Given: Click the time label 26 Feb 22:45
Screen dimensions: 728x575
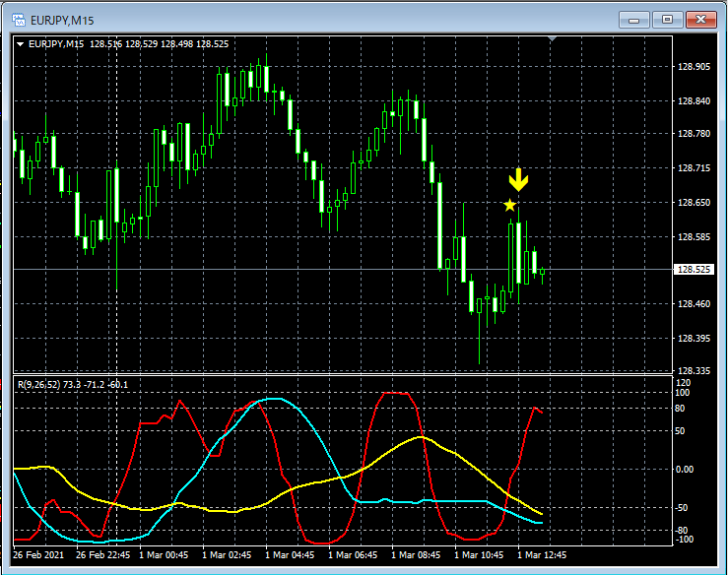Looking at the screenshot, I should (x=102, y=555).
